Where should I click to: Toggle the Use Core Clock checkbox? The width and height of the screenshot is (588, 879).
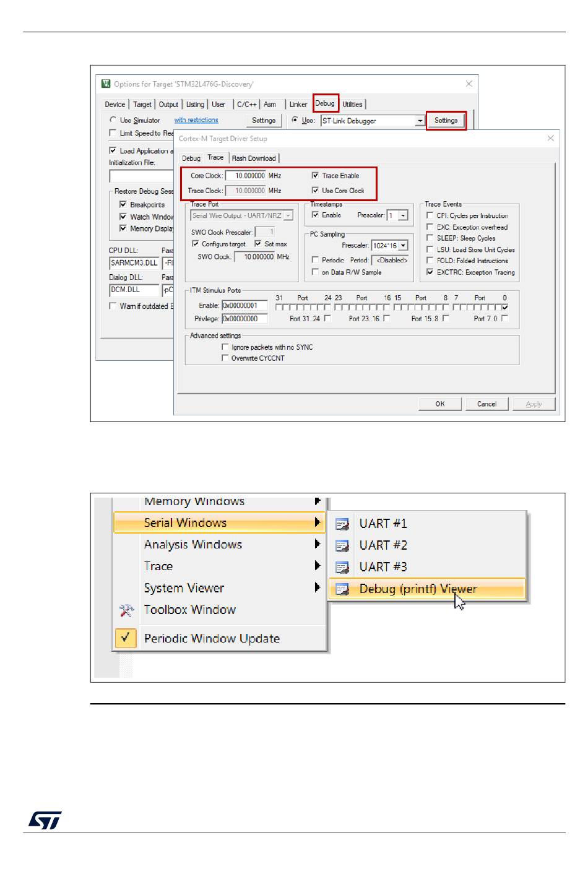tap(315, 191)
